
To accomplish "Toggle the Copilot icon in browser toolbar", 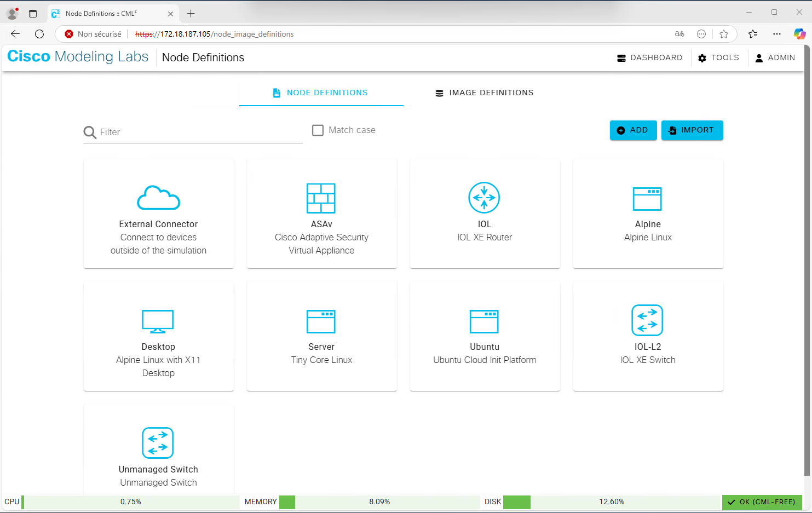I will [x=799, y=33].
